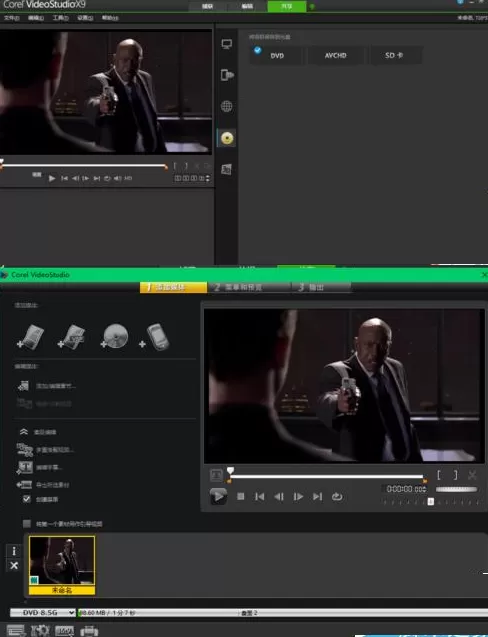Stop playback in disc dialog preview
The image size is (488, 637).
click(x=241, y=496)
